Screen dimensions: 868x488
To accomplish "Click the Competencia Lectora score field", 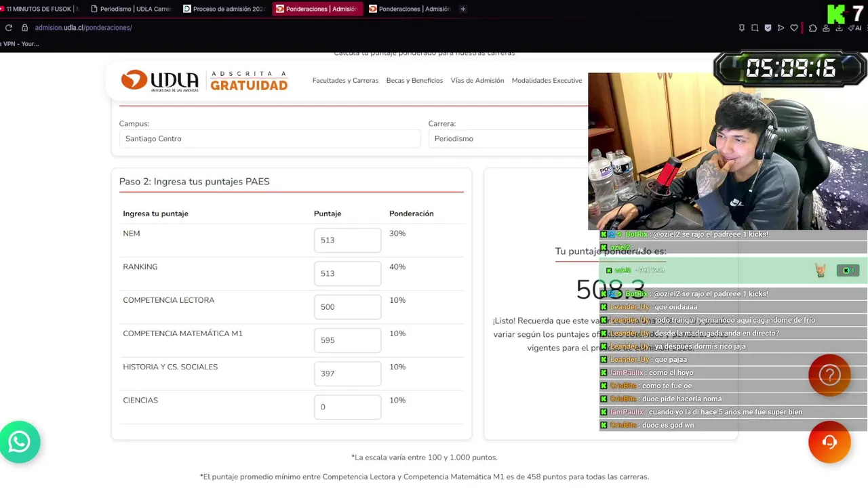I will 347,306.
